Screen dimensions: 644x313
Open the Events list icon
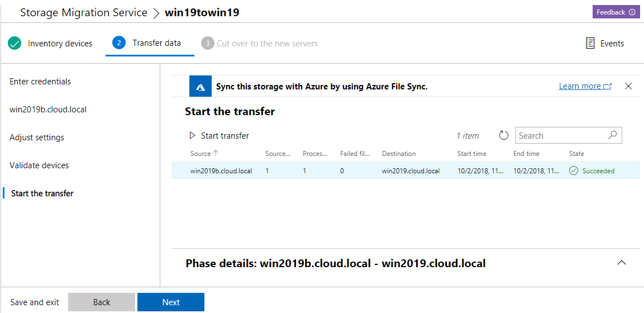[x=590, y=44]
